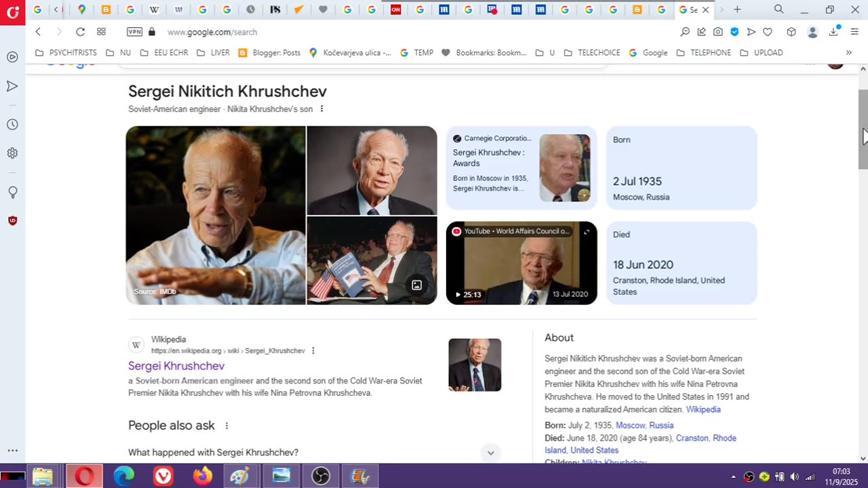Open a new tab with plus button
This screenshot has height=488, width=868.
click(x=737, y=9)
